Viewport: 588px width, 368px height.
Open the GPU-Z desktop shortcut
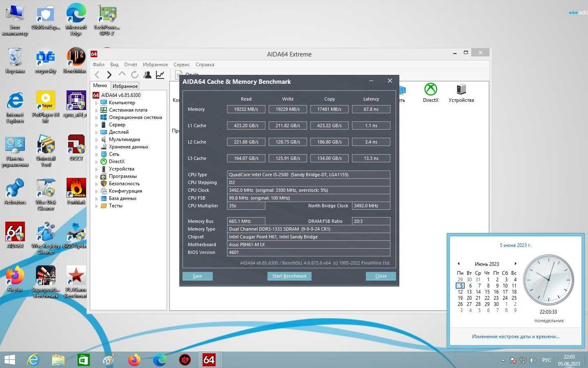[x=107, y=20]
